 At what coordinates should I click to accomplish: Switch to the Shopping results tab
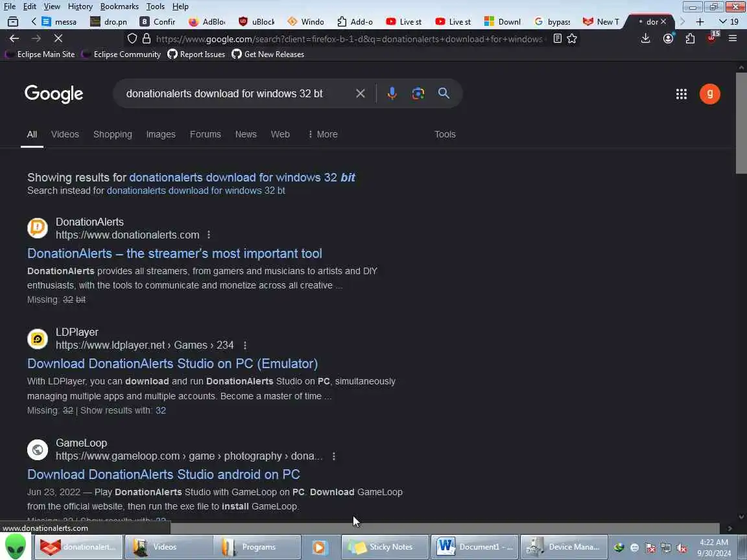point(112,134)
